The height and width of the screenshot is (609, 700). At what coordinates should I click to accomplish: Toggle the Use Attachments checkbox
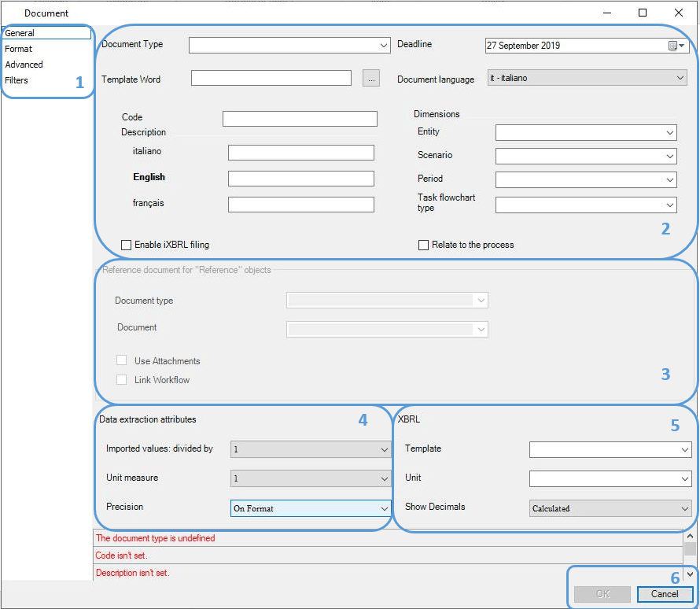coord(121,360)
